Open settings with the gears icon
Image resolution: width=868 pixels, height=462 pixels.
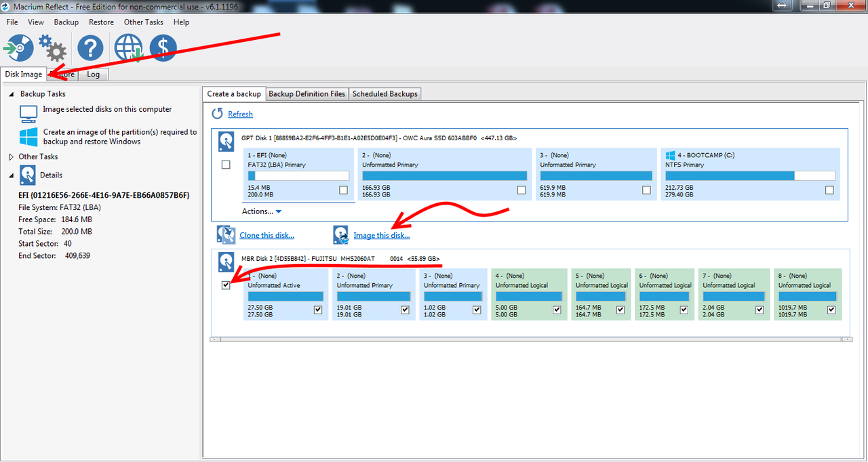click(x=52, y=48)
